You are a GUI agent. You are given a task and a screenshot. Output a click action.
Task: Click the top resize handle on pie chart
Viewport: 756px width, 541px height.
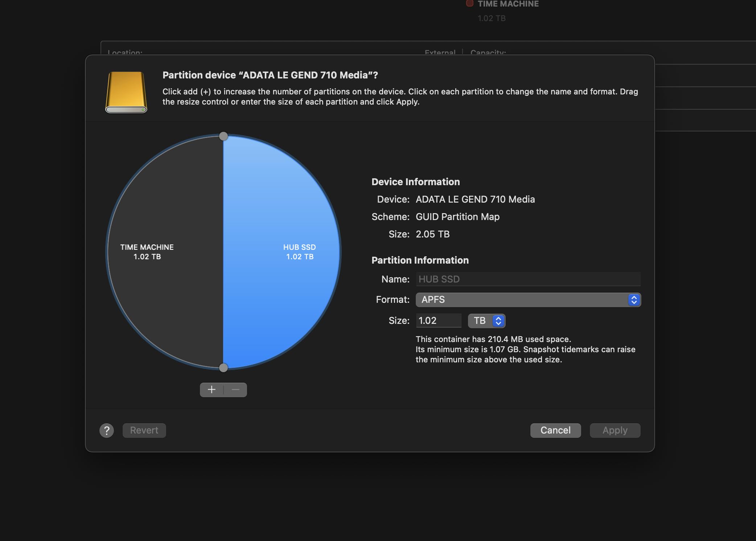pyautogui.click(x=223, y=136)
